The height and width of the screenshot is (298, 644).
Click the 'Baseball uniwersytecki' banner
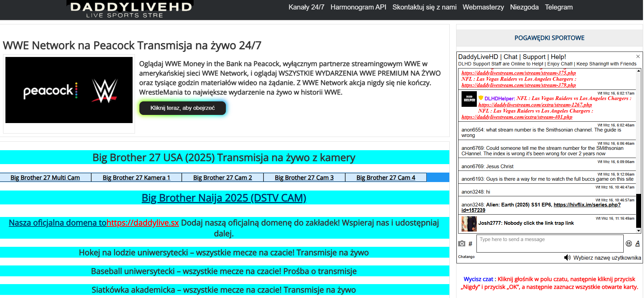pyautogui.click(x=224, y=271)
